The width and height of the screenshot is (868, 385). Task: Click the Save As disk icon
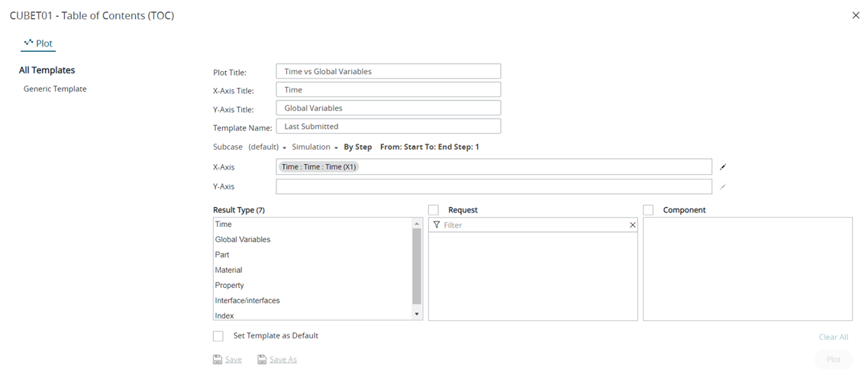[262, 359]
